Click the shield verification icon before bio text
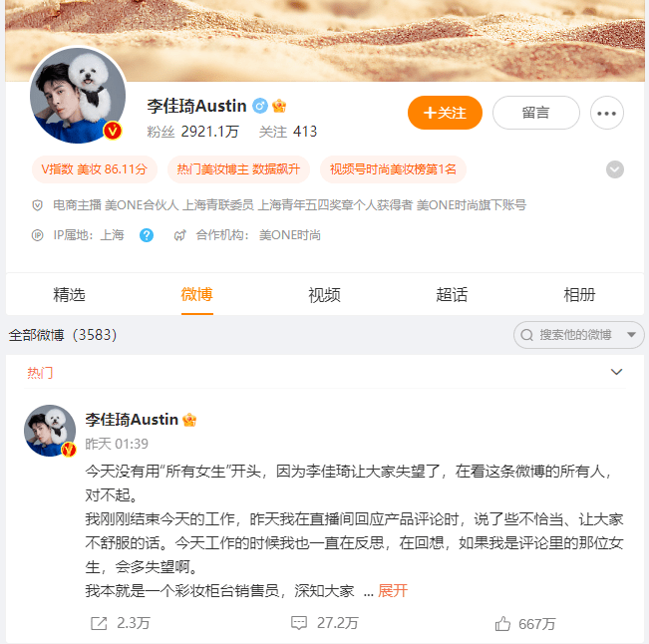The image size is (649, 644). point(37,205)
